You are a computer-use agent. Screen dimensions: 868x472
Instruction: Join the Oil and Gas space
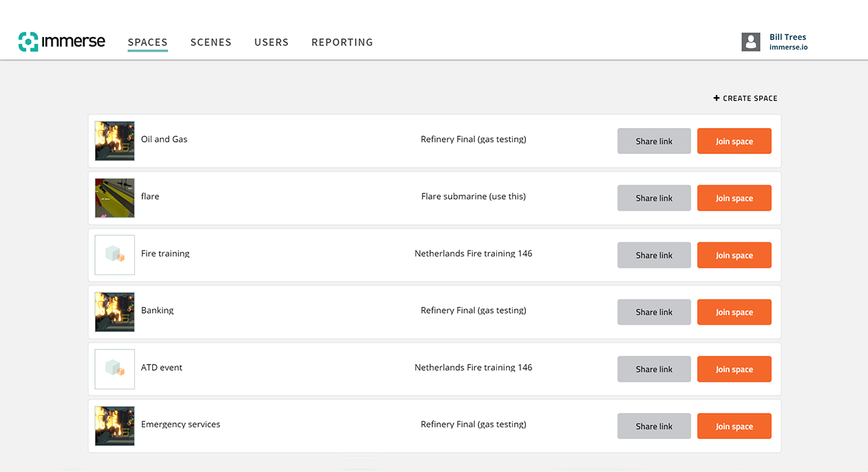coord(734,141)
